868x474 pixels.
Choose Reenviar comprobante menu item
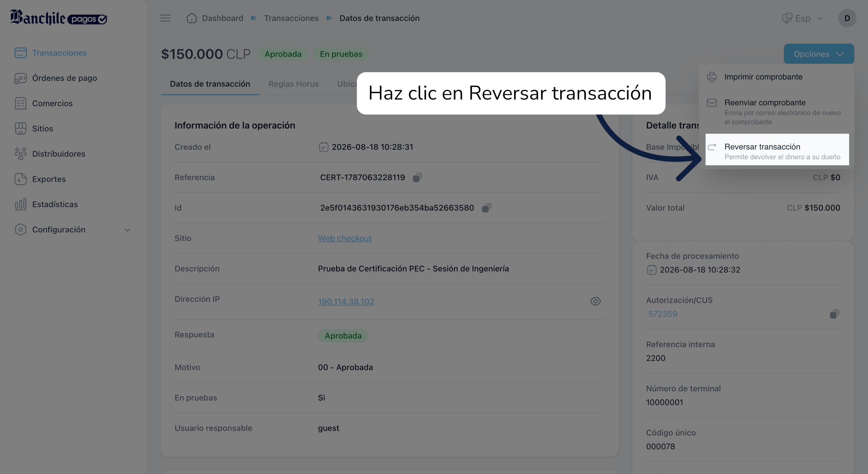776,112
